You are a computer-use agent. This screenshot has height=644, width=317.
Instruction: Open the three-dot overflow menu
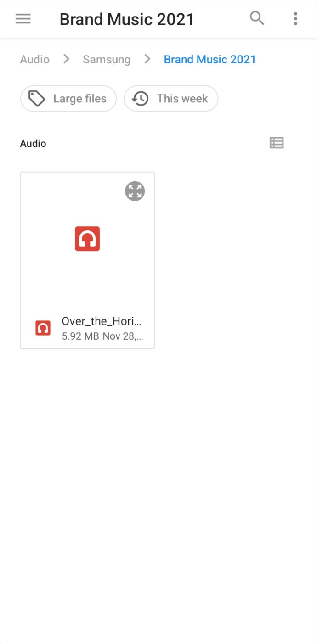(x=295, y=19)
